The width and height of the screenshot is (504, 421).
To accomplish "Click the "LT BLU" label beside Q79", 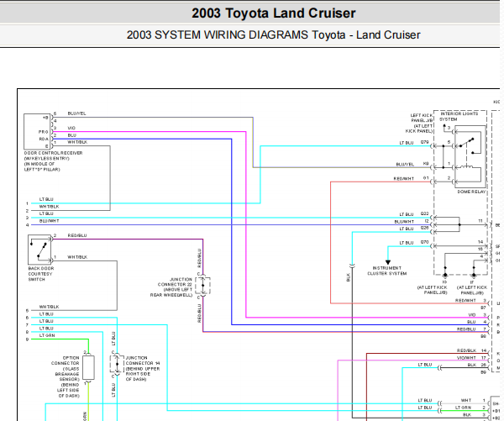I will click(407, 143).
